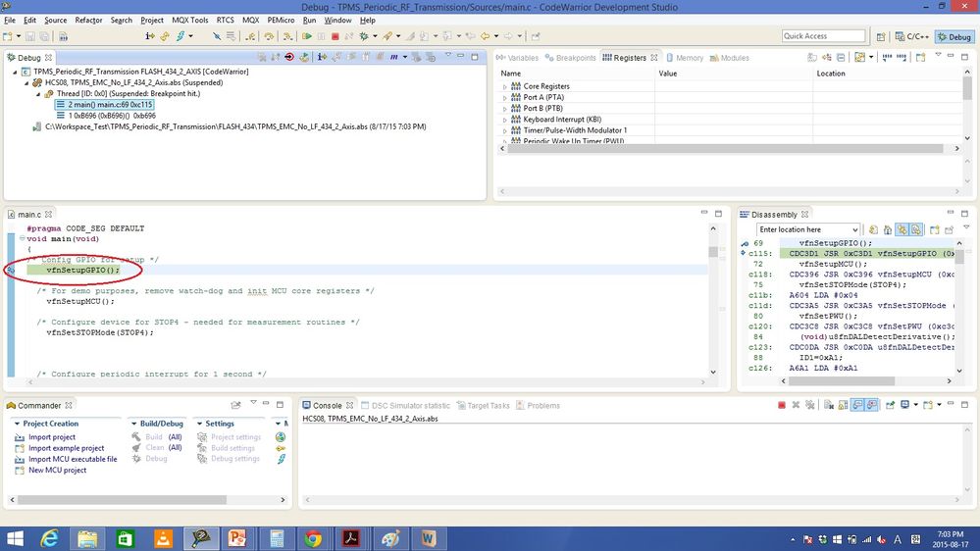Open Microsoft Word from the taskbar

[x=428, y=538]
